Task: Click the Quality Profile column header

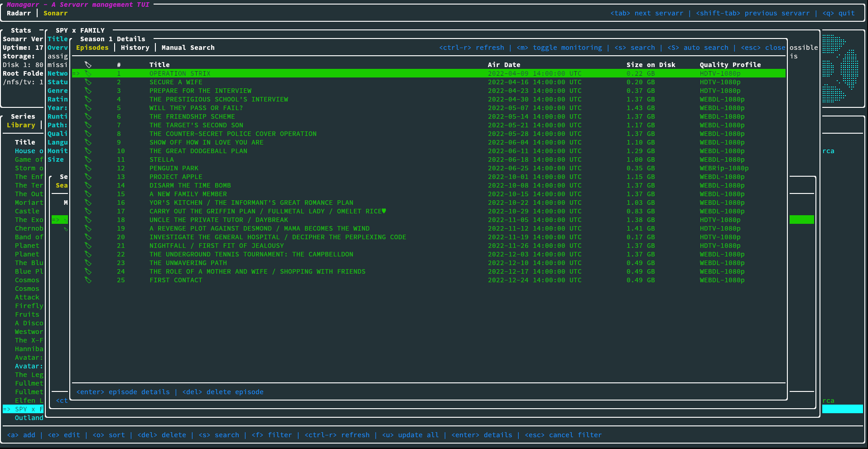Action: click(730, 65)
